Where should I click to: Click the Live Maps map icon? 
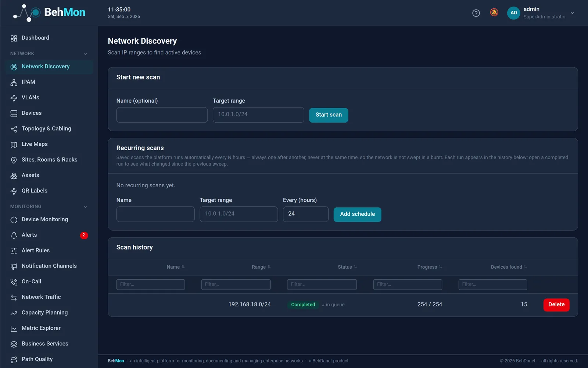click(x=14, y=145)
